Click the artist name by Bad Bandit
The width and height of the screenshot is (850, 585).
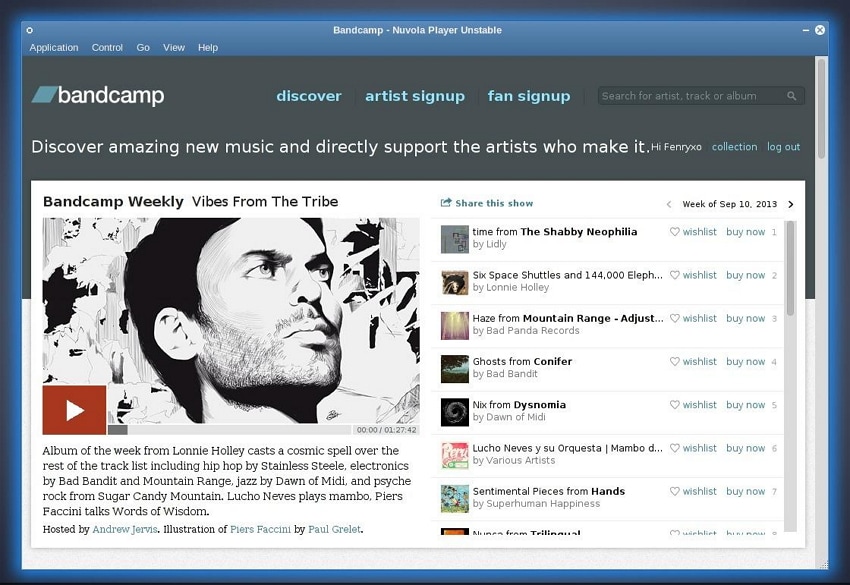(x=505, y=374)
